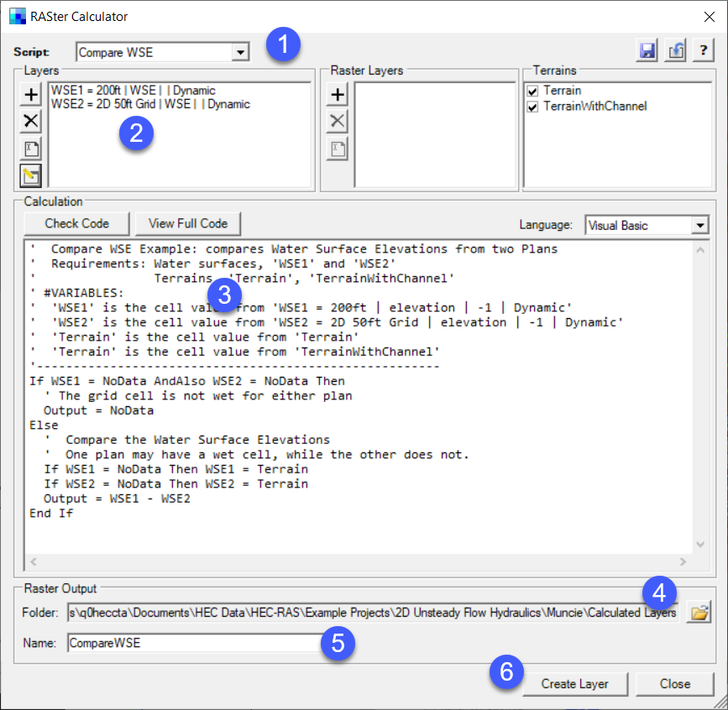Click the code editor scroll up arrow
This screenshot has width=728, height=710.
[700, 251]
